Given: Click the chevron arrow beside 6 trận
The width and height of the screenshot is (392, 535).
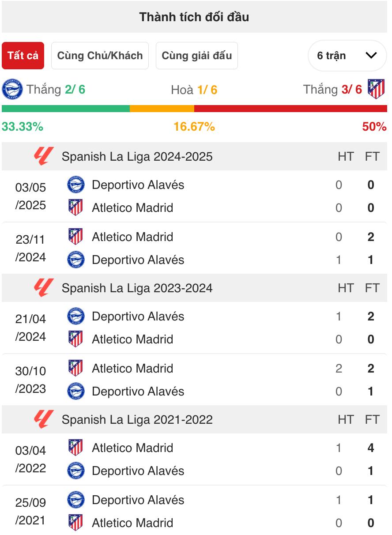Looking at the screenshot, I should pos(371,56).
